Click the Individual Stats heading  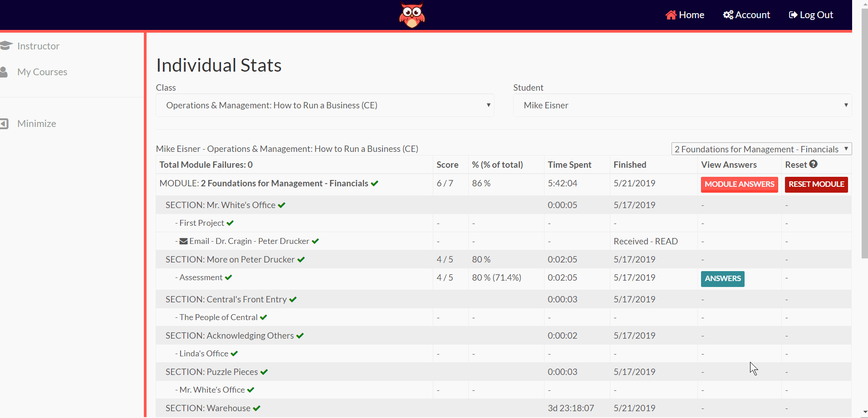219,65
